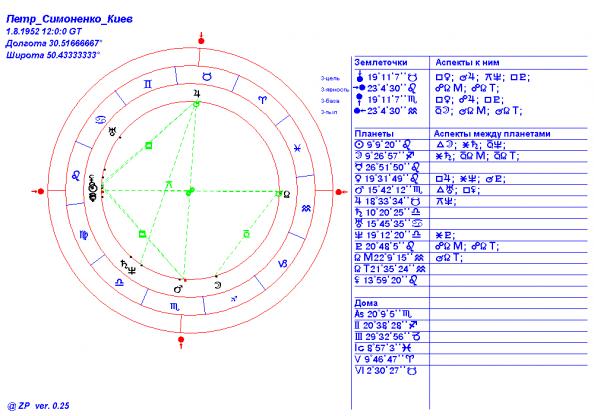
Task: Click the Virgo glyph on the zodiac wheel
Action: click(84, 235)
